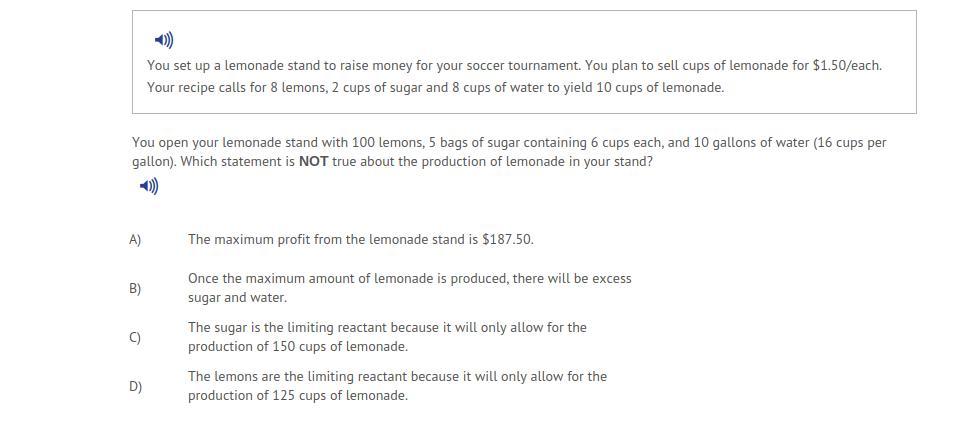The height and width of the screenshot is (428, 957).
Task: Click the $1.50/each price in passage
Action: pyautogui.click(x=847, y=65)
